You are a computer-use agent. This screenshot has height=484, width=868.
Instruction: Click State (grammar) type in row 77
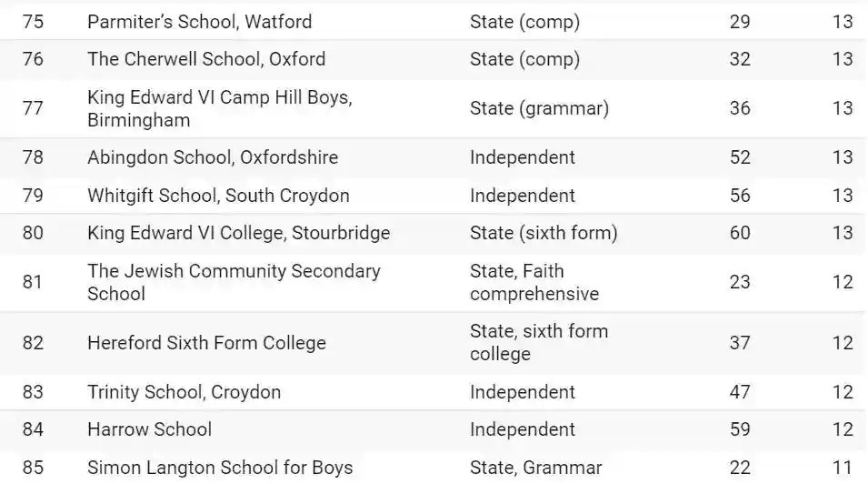[539, 108]
